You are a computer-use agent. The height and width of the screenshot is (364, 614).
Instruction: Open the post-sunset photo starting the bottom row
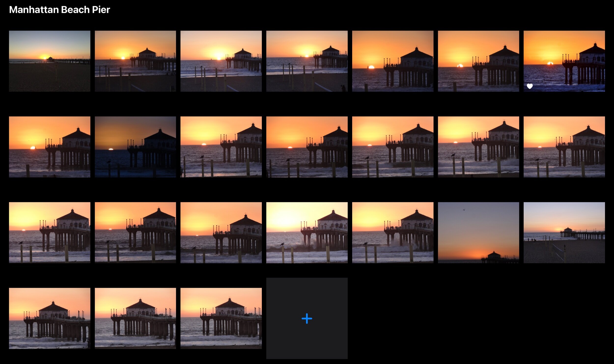pos(50,318)
